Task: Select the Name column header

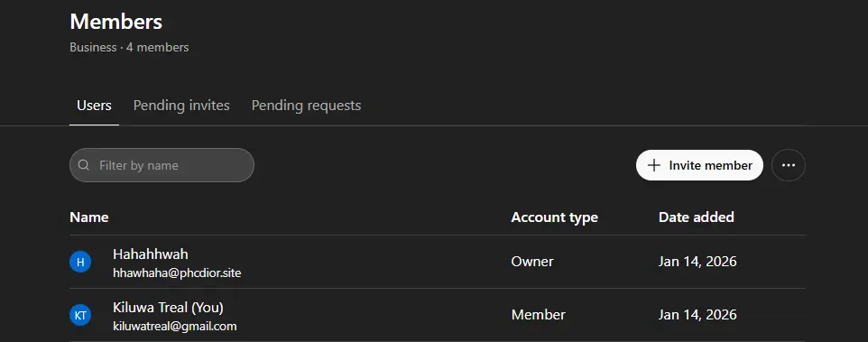Action: pyautogui.click(x=89, y=217)
